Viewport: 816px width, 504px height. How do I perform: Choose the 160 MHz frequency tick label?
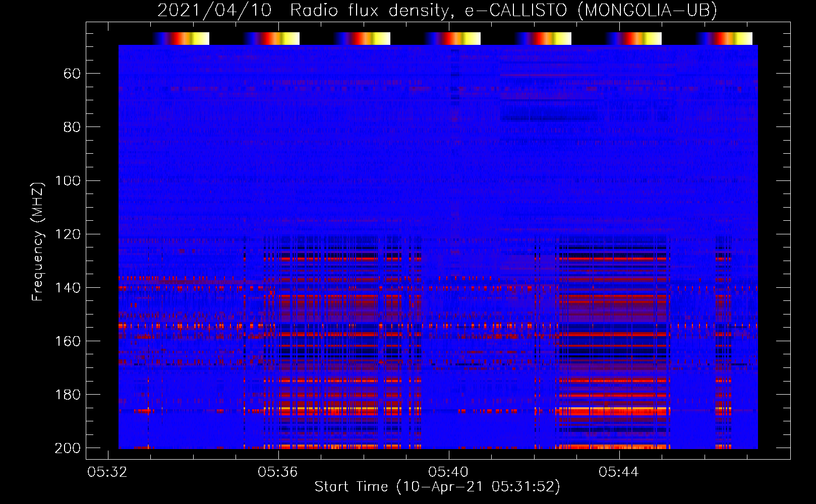tap(68, 341)
